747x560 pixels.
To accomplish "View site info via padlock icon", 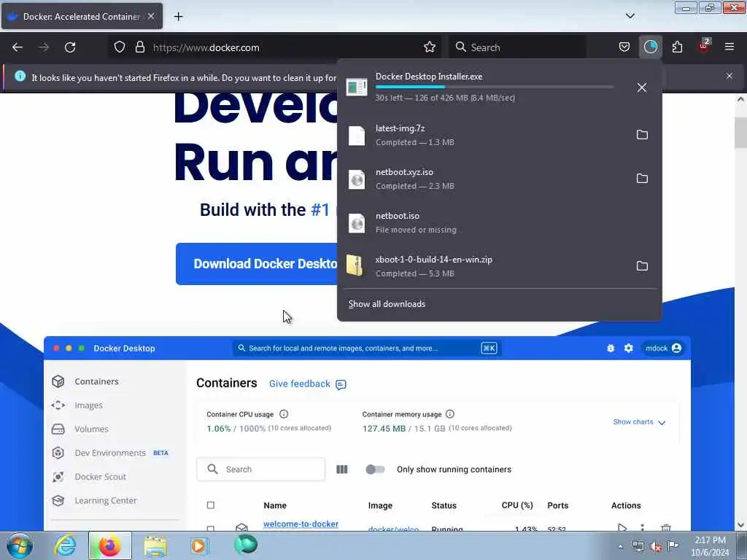I will [x=139, y=47].
